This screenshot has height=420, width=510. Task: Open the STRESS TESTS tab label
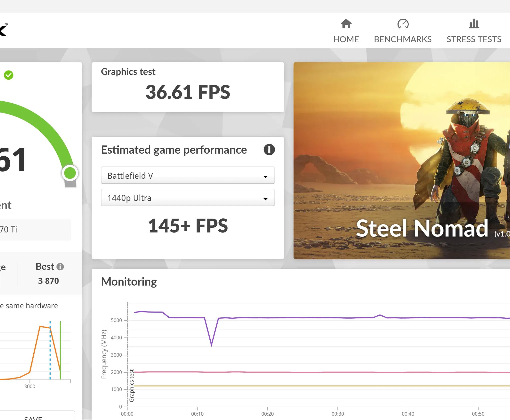tap(474, 39)
